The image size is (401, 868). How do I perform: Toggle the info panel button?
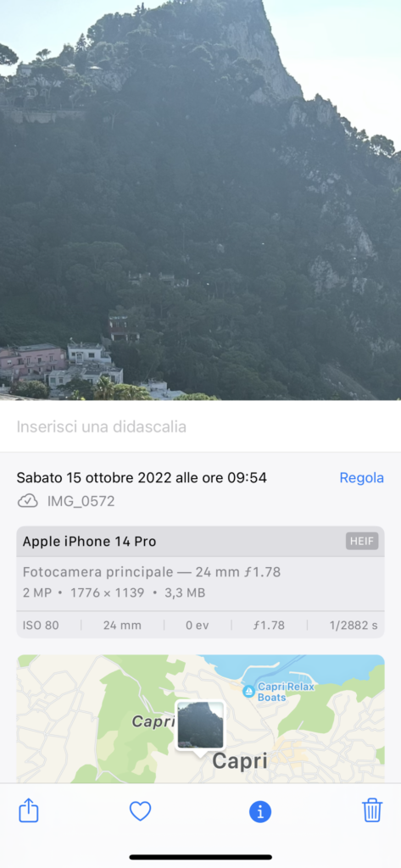click(260, 811)
